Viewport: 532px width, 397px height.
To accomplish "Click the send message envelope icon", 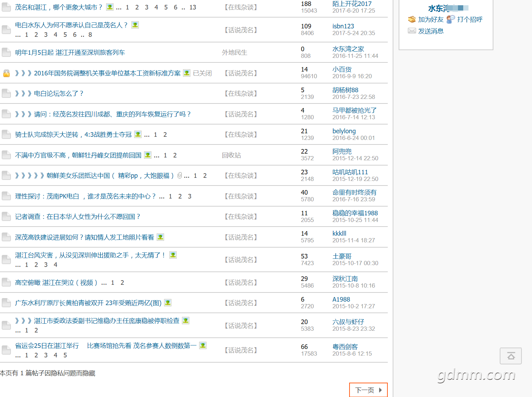I will point(412,31).
